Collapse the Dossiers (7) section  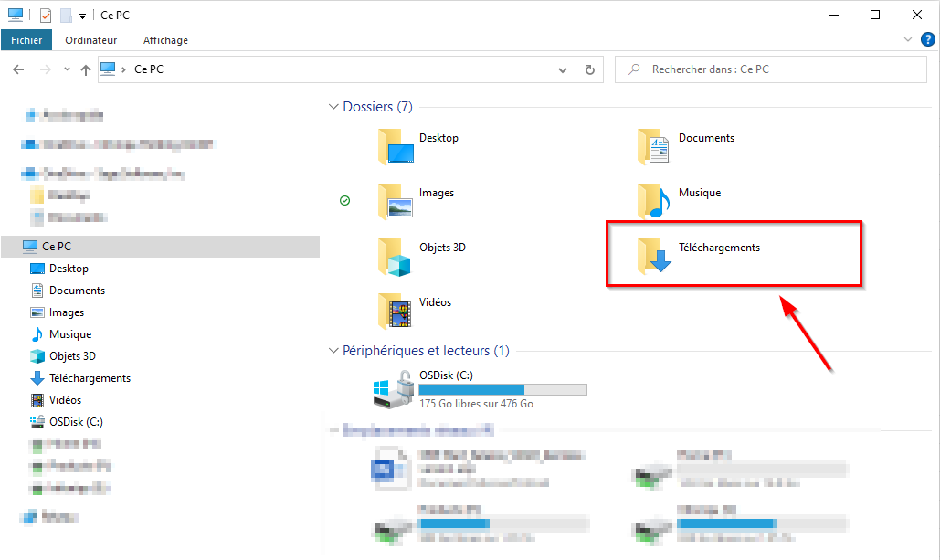334,107
